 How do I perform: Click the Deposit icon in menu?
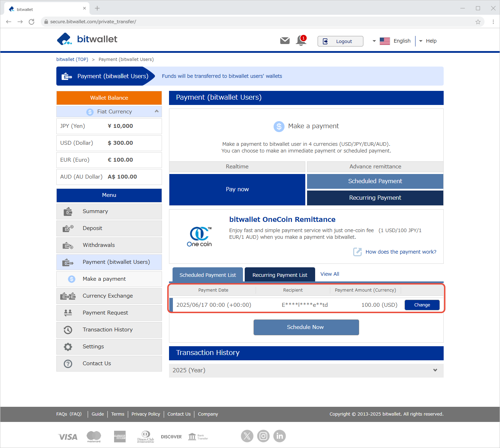68,228
